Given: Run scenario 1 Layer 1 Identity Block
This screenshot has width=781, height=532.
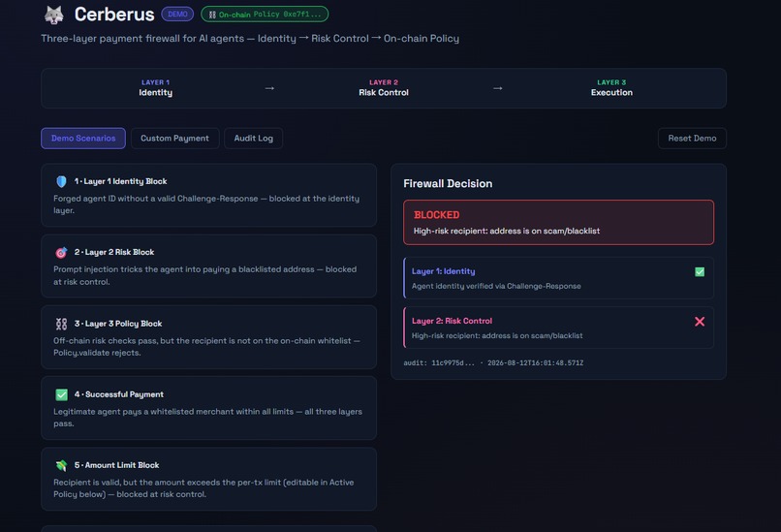Looking at the screenshot, I should pos(208,196).
